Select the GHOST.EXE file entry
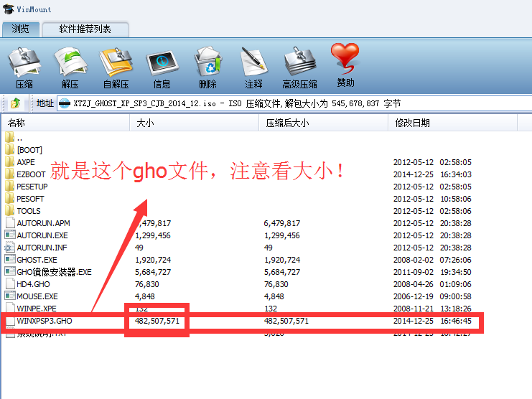The image size is (532, 399). point(37,260)
